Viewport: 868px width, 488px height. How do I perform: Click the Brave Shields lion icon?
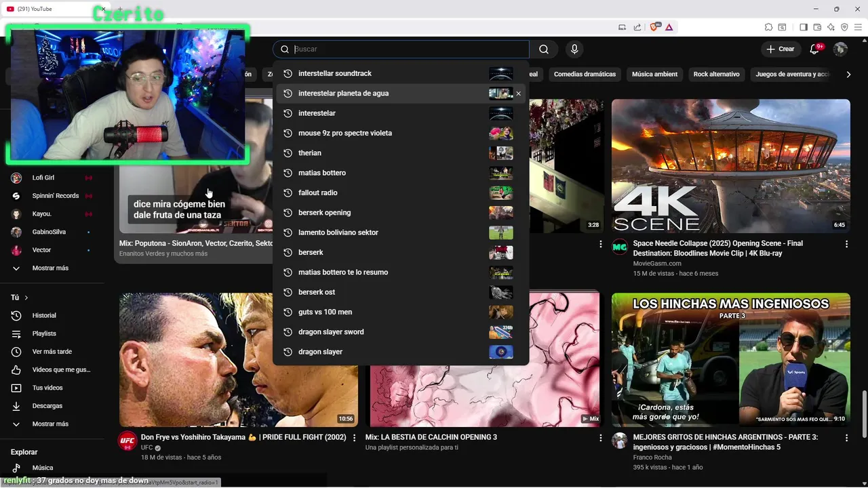pyautogui.click(x=654, y=27)
